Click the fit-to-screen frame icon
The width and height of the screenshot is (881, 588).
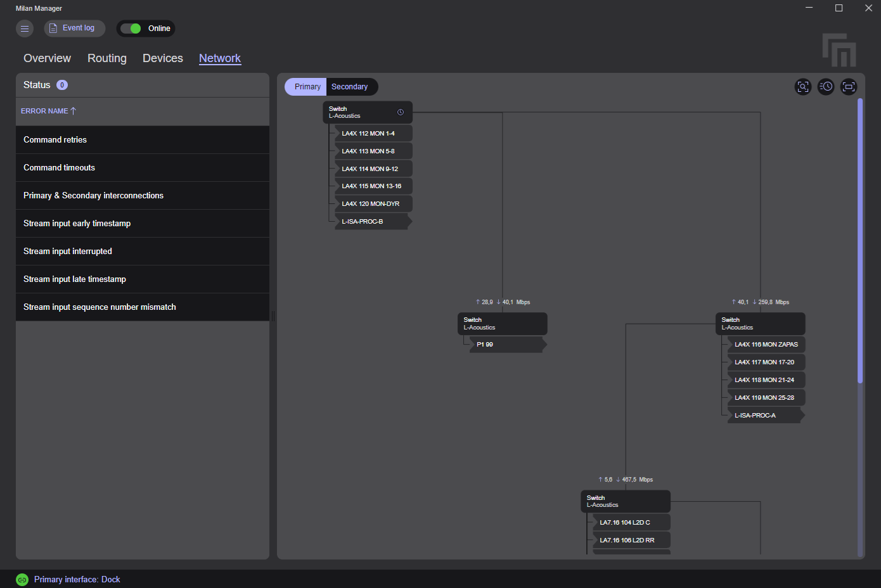pos(849,87)
